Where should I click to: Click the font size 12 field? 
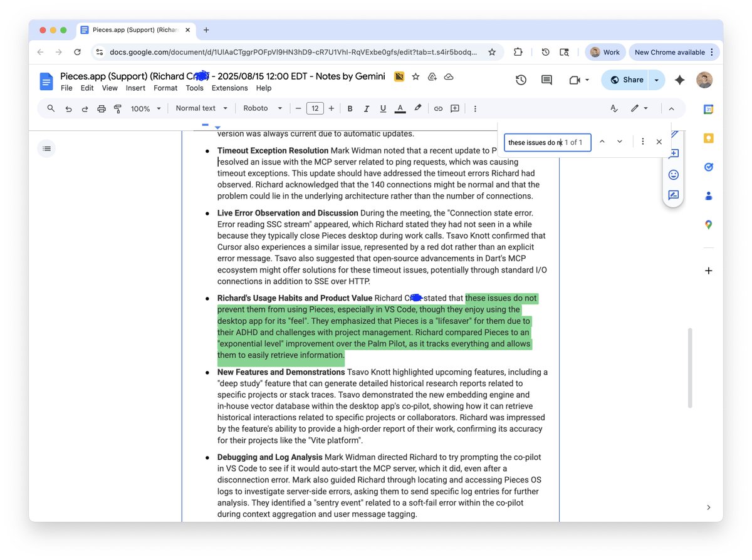coord(315,108)
